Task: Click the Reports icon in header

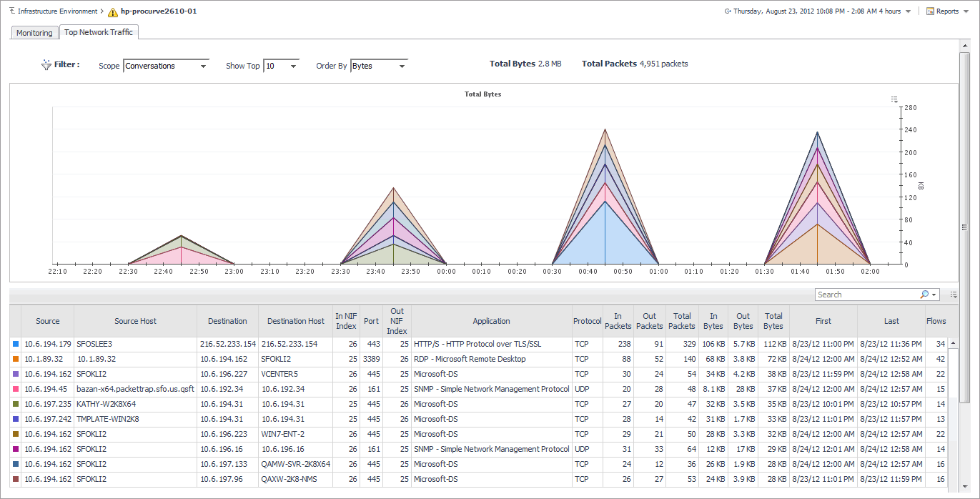Action: [x=930, y=11]
